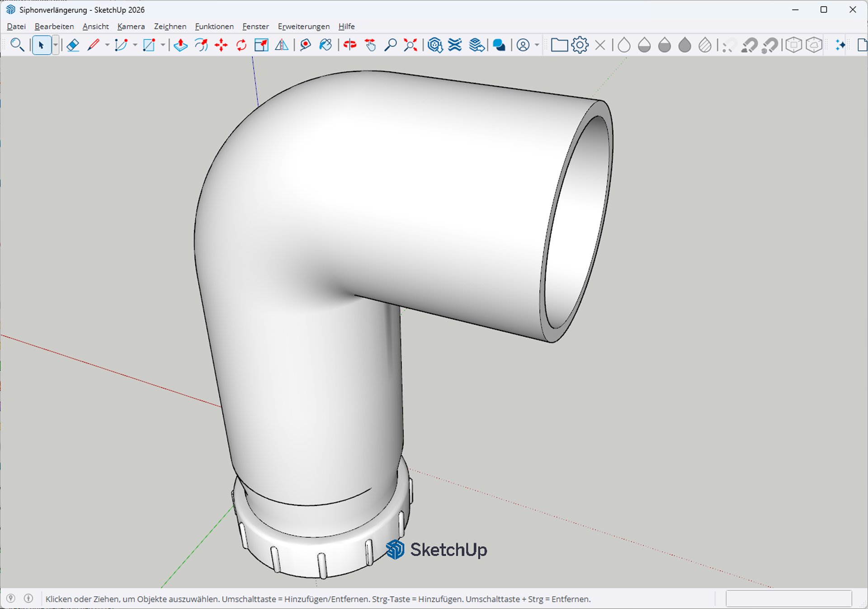
Task: Click the Zoom Extents tool
Action: pyautogui.click(x=410, y=45)
